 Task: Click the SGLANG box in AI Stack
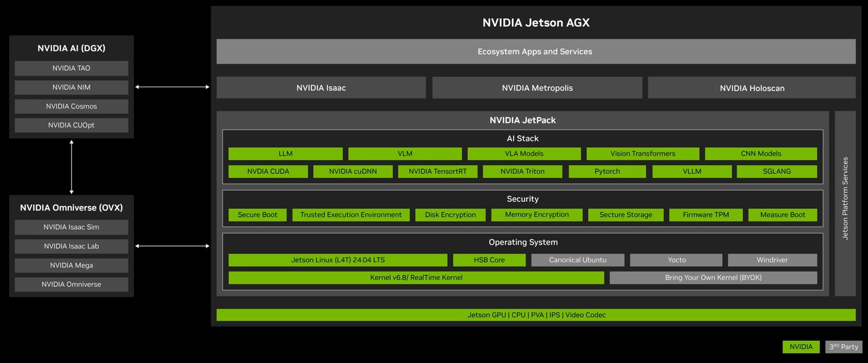coord(776,171)
